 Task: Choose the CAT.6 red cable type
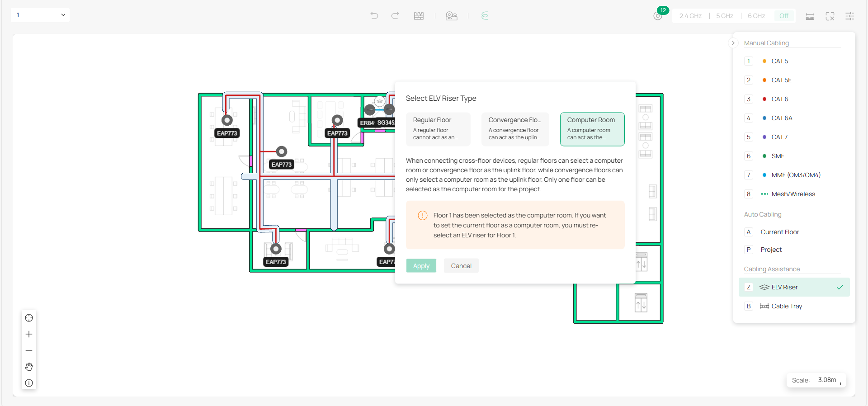coord(779,99)
